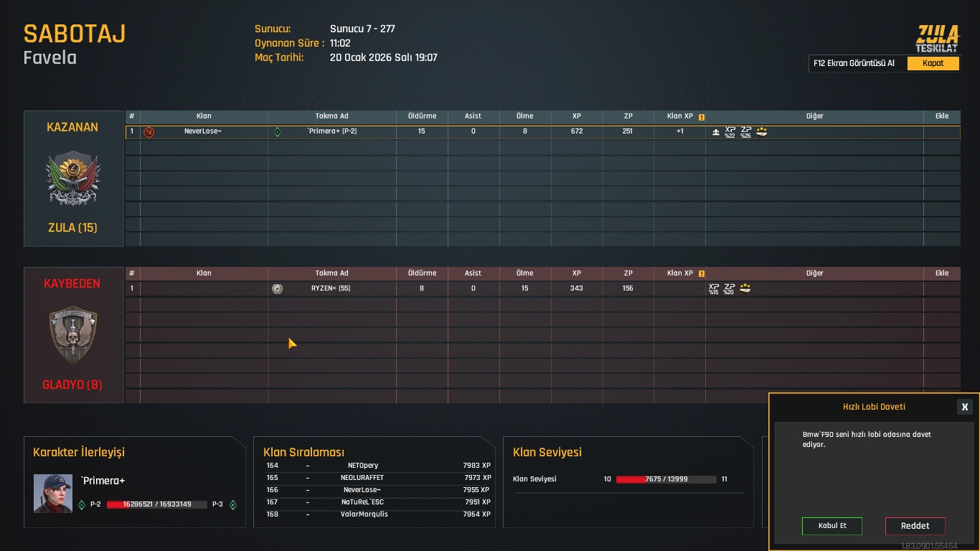The image size is (980, 551).
Task: Click the XP %22 bonus icon
Action: [730, 132]
